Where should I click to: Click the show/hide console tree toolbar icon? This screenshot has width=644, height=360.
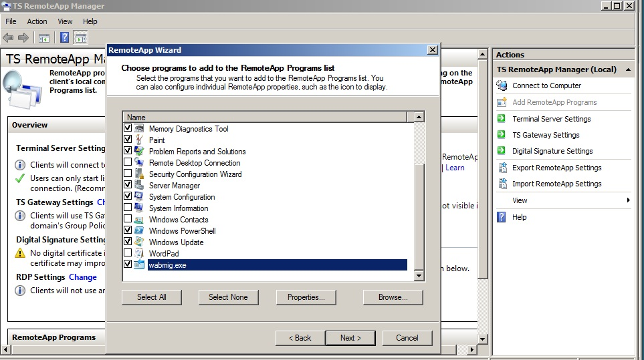pos(44,38)
